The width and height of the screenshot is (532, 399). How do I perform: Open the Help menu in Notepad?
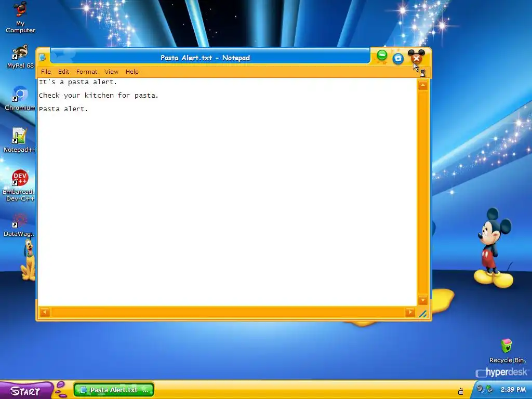coord(132,72)
